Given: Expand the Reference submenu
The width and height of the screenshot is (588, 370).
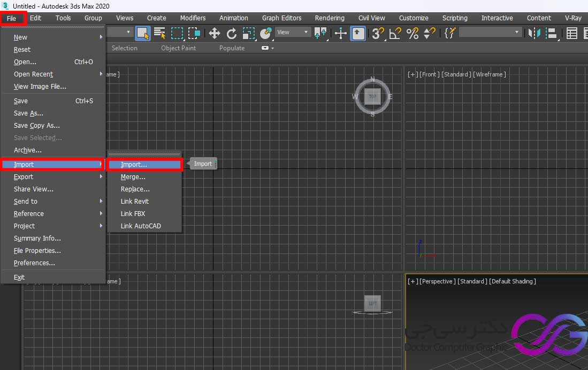Looking at the screenshot, I should pyautogui.click(x=53, y=214).
